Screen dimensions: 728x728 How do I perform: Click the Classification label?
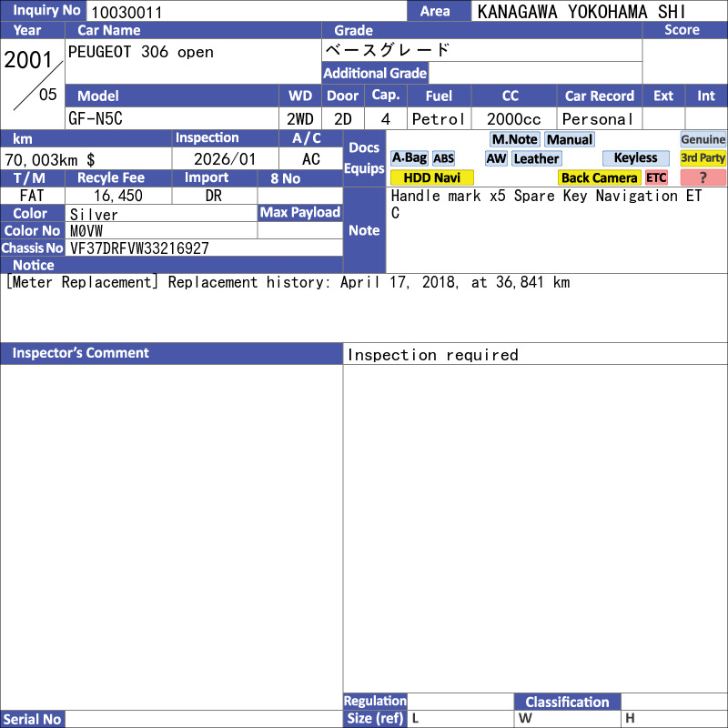click(567, 702)
